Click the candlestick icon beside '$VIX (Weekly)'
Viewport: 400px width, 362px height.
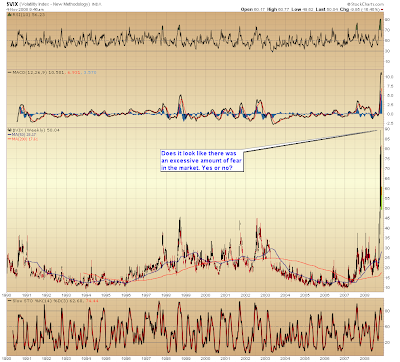[9, 130]
